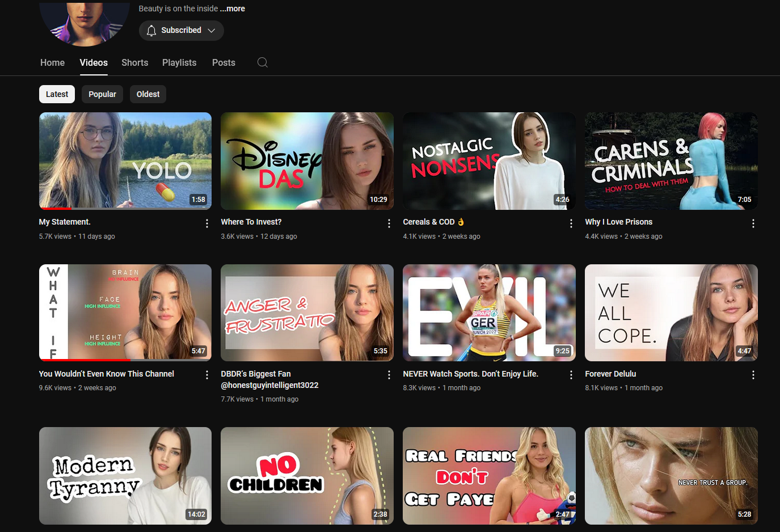Viewport: 780px width, 532px height.
Task: Open options for You Wouldn't Even Know This Channel
Action: point(207,375)
